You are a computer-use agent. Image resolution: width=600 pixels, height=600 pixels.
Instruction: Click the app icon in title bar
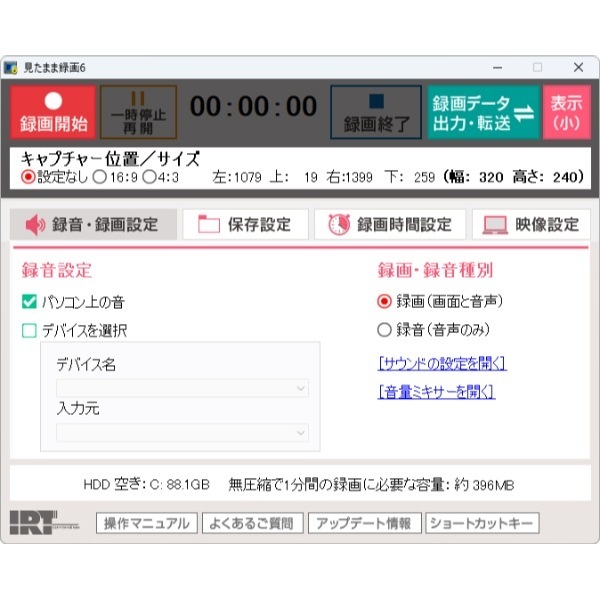pyautogui.click(x=11, y=67)
